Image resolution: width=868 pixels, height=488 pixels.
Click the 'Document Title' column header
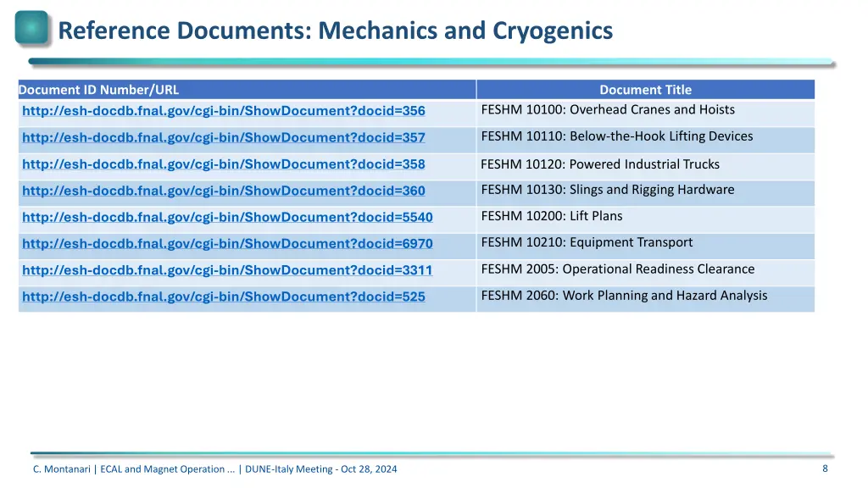coord(645,90)
